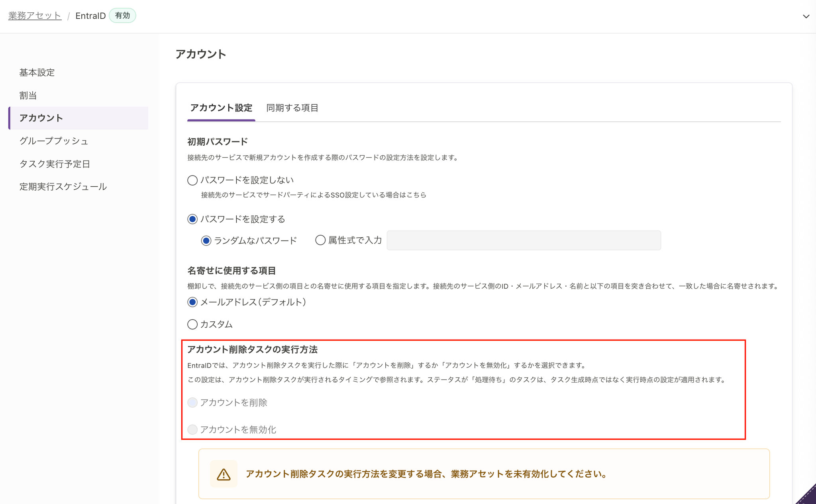Choose 属性式で入力 radio option

coord(320,240)
